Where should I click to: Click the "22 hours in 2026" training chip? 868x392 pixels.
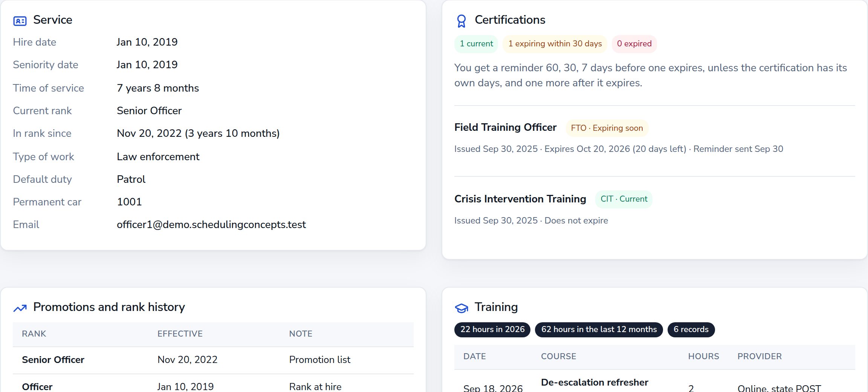coord(492,329)
